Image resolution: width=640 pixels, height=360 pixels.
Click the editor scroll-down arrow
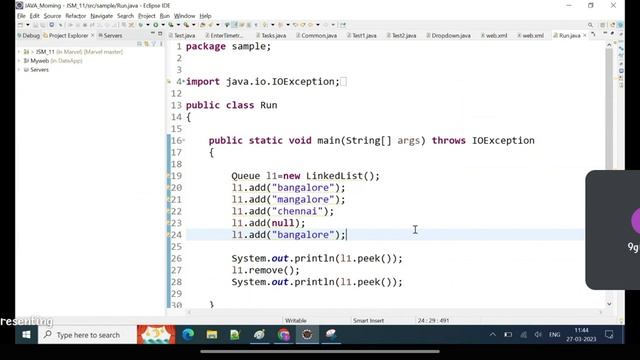click(x=609, y=304)
